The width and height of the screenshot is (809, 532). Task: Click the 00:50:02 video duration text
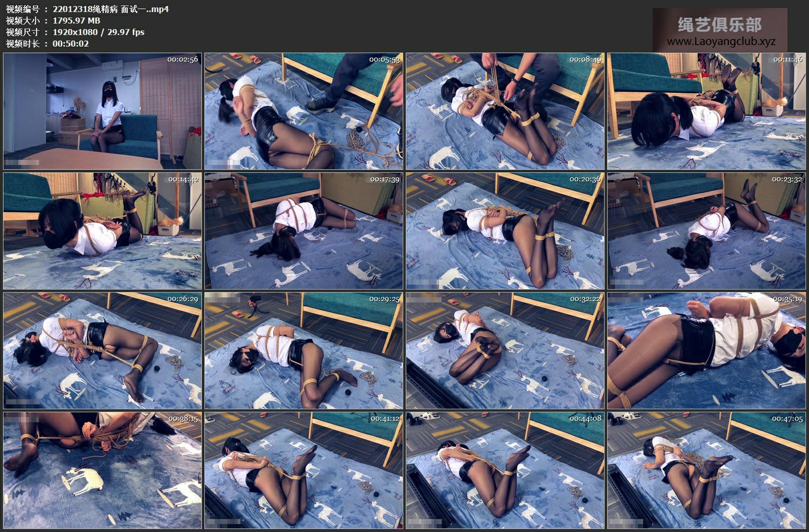71,44
